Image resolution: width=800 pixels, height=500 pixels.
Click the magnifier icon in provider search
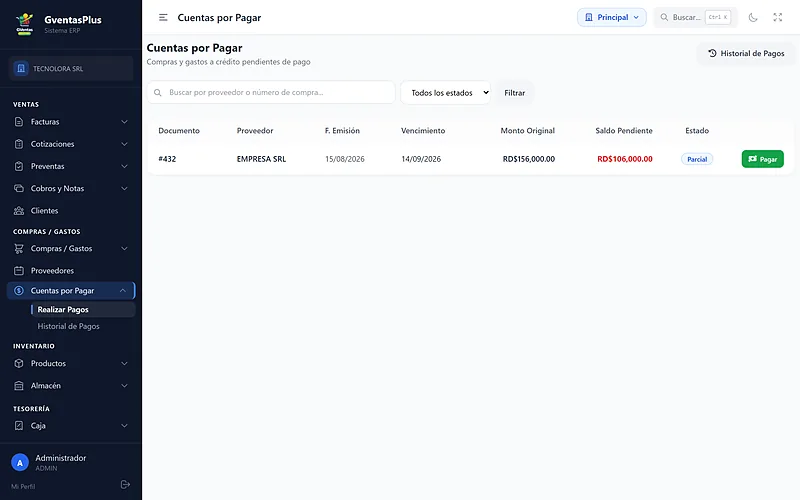tap(158, 92)
